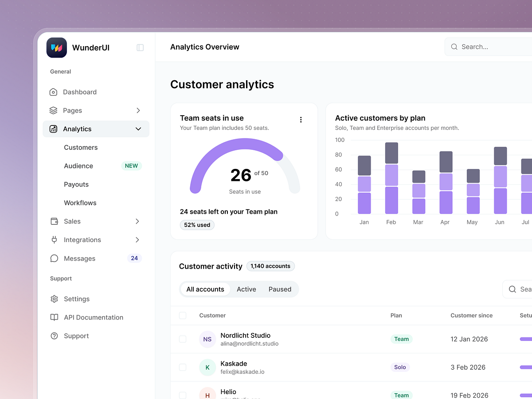Click alina@nordlicht.studio email
This screenshot has width=532, height=399.
tap(250, 344)
